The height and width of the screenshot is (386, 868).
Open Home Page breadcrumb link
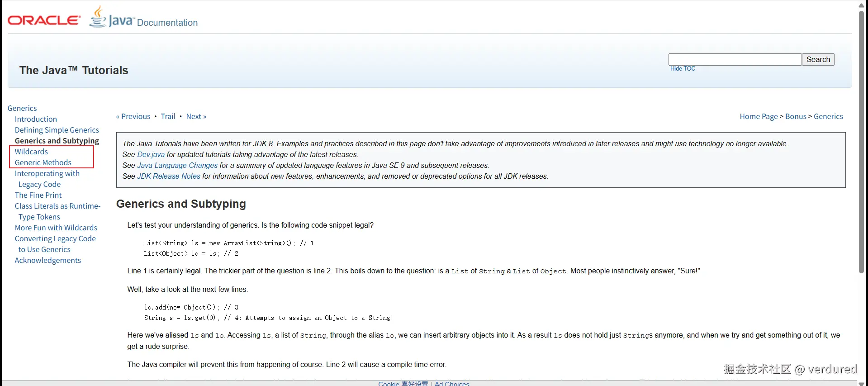coord(759,116)
